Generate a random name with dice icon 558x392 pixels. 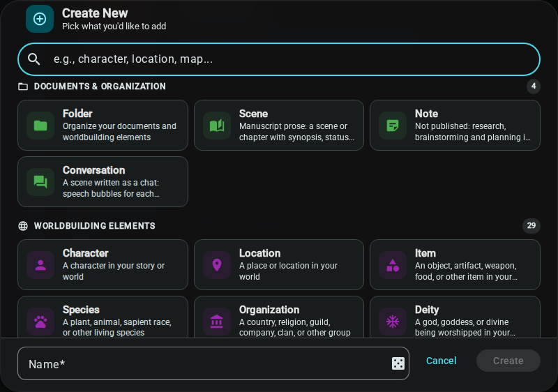pos(398,363)
